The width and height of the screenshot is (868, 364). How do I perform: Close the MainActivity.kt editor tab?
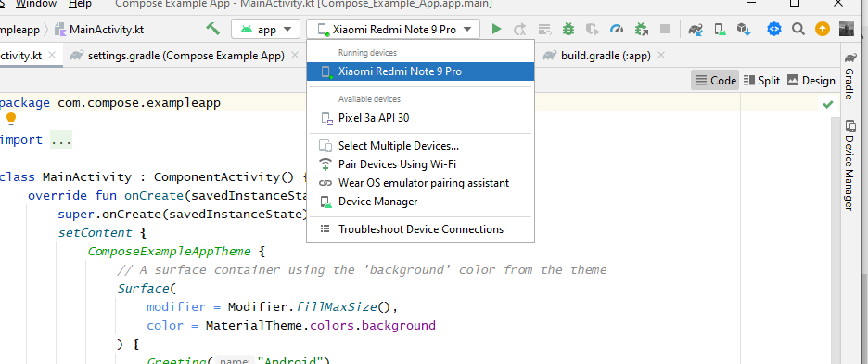(52, 56)
